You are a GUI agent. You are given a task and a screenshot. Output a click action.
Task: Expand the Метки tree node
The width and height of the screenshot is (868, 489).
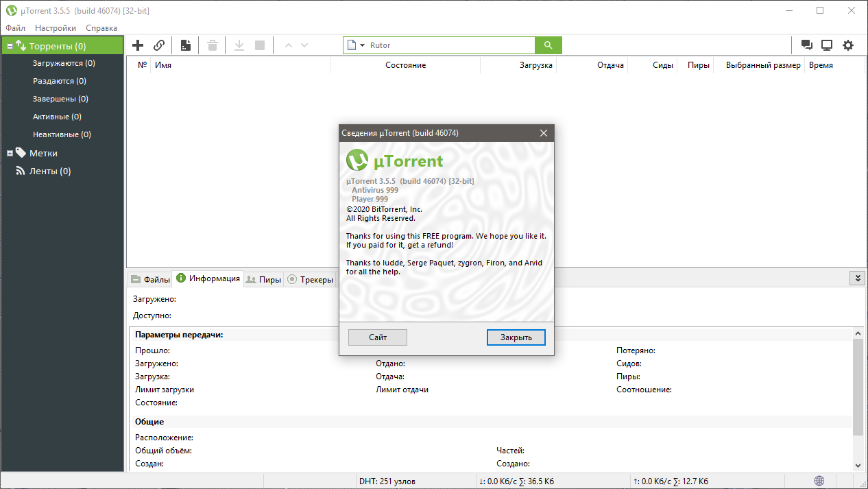(x=10, y=153)
